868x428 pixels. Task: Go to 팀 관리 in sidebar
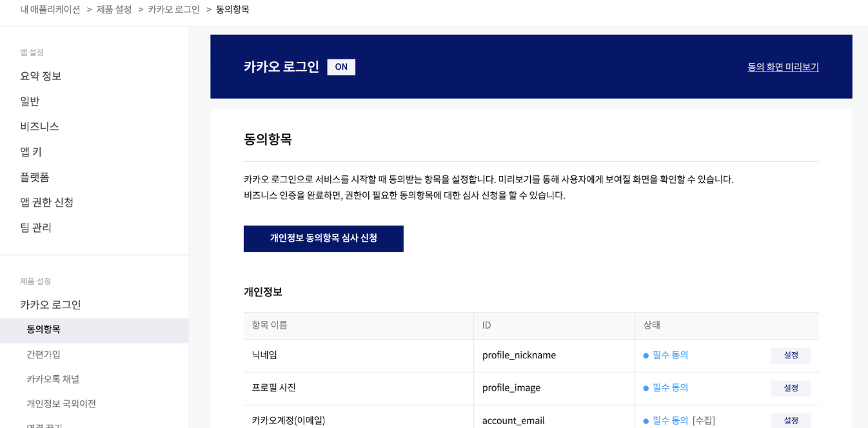point(36,228)
